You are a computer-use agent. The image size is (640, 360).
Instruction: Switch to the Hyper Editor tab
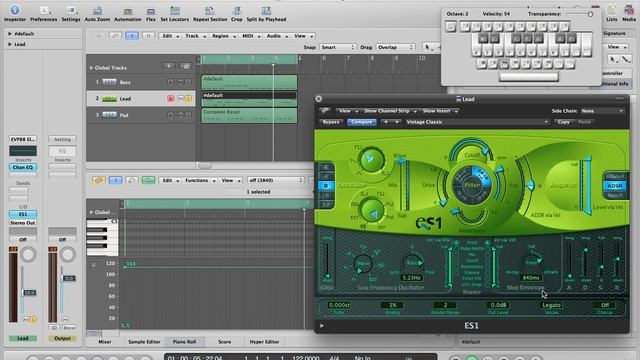click(x=264, y=342)
